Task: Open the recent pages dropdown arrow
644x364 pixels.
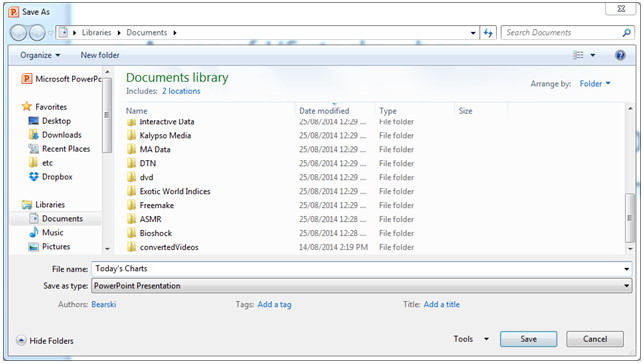Action: click(x=50, y=33)
